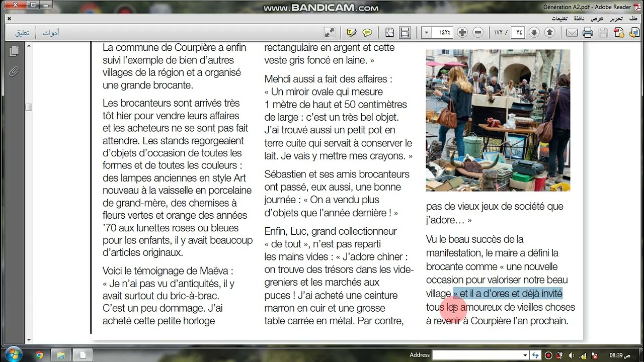
Task: Open the تعليمات (Help) menu
Action: [x=559, y=18]
